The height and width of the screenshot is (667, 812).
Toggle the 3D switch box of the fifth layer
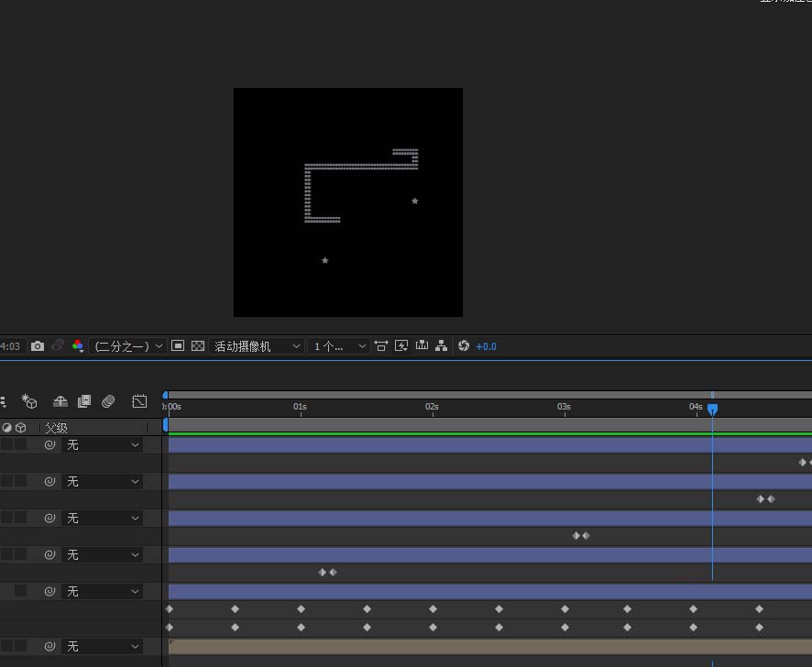point(20,591)
